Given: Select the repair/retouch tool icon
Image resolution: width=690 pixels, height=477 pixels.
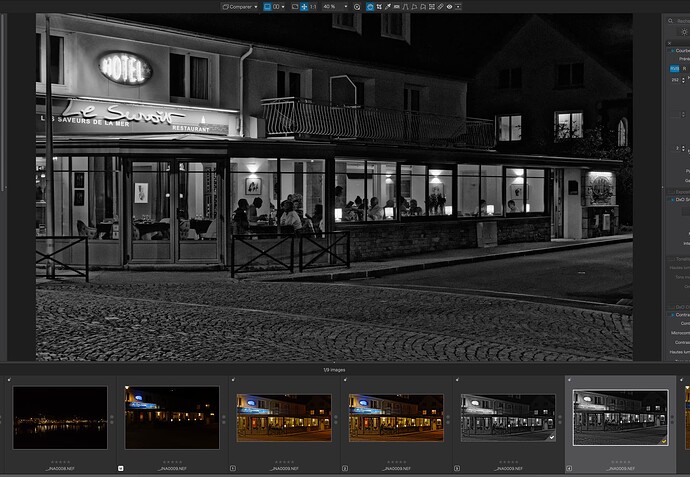Looking at the screenshot, I should click(441, 6).
